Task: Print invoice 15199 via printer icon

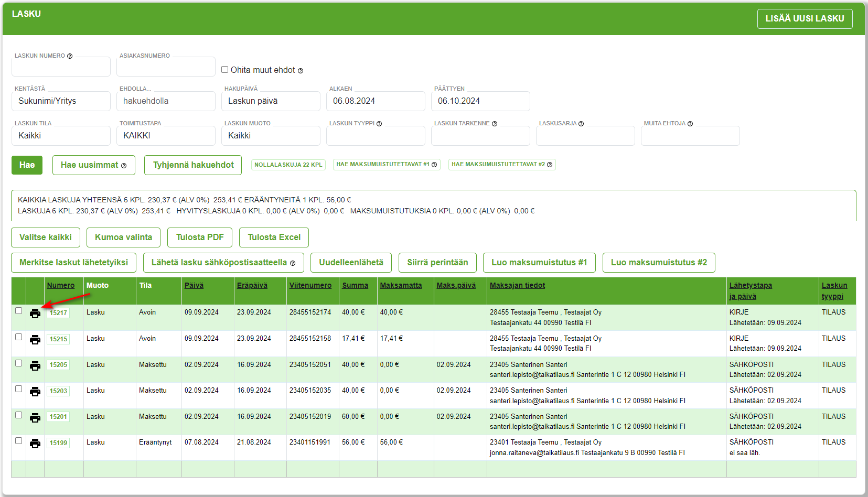Action: [x=35, y=444]
